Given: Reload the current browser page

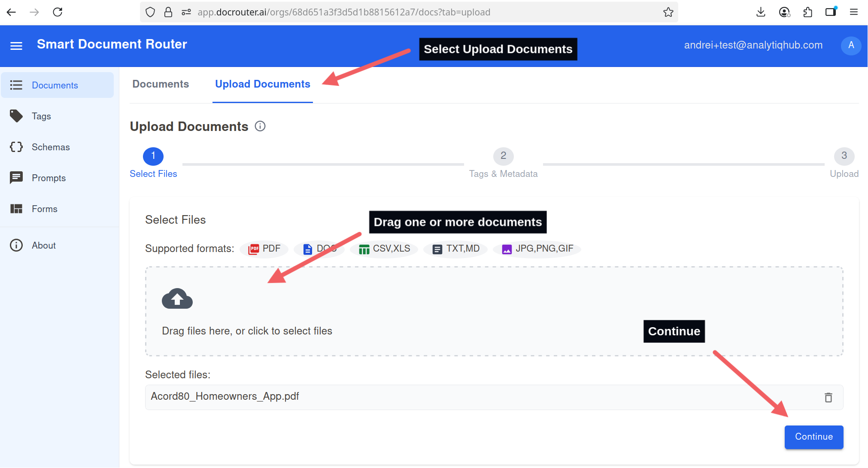Looking at the screenshot, I should 58,12.
